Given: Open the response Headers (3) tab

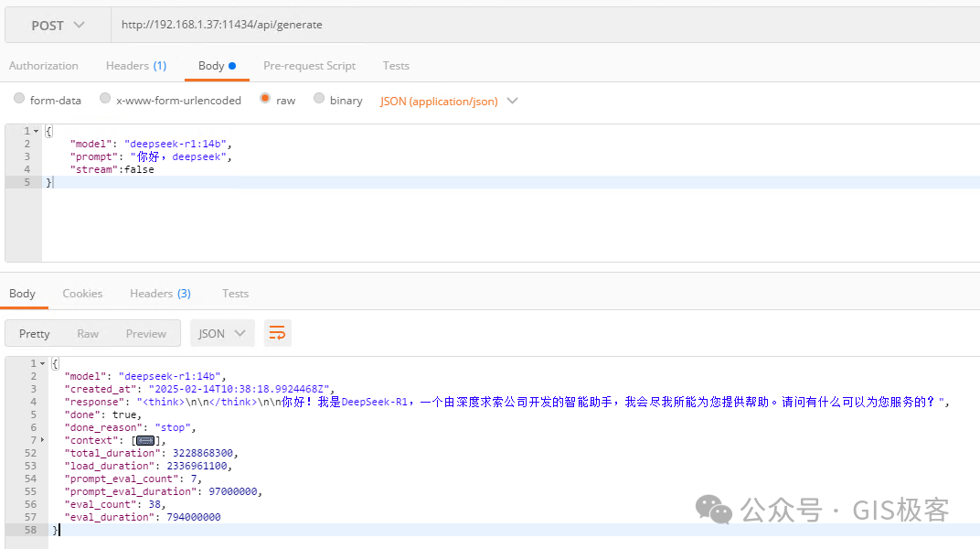Looking at the screenshot, I should (160, 294).
